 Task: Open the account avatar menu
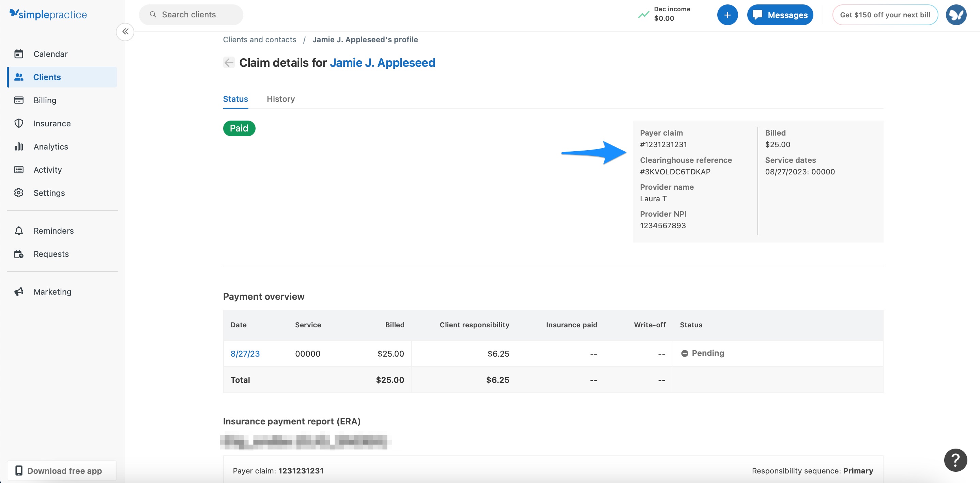click(x=956, y=15)
